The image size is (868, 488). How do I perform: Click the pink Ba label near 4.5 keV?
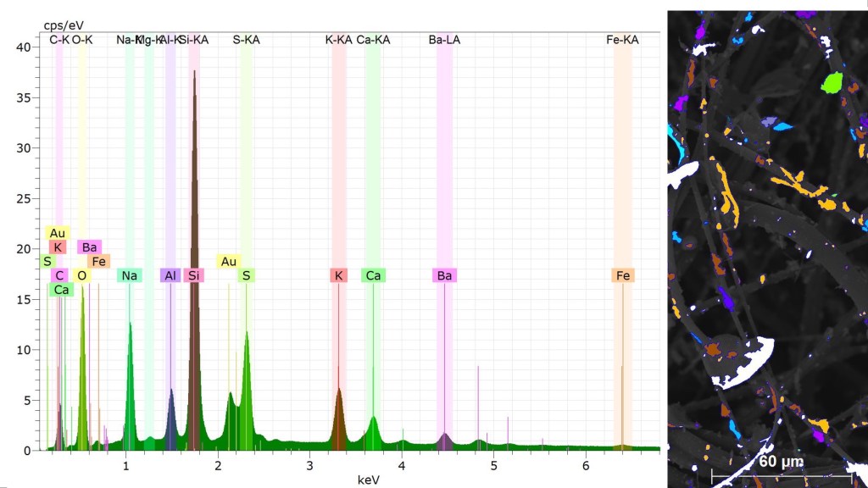(x=444, y=275)
